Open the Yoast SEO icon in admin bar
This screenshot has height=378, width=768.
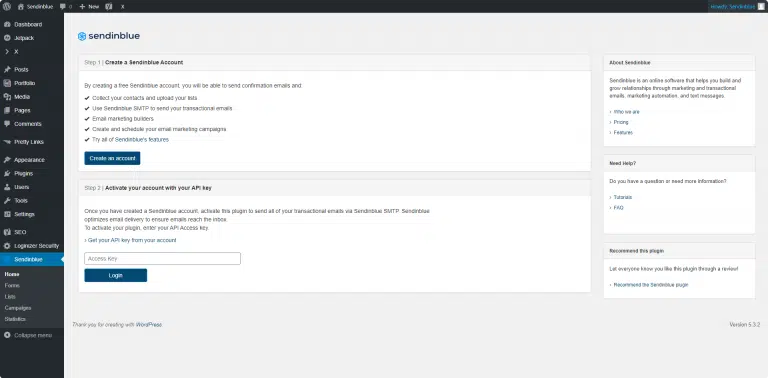coord(109,7)
